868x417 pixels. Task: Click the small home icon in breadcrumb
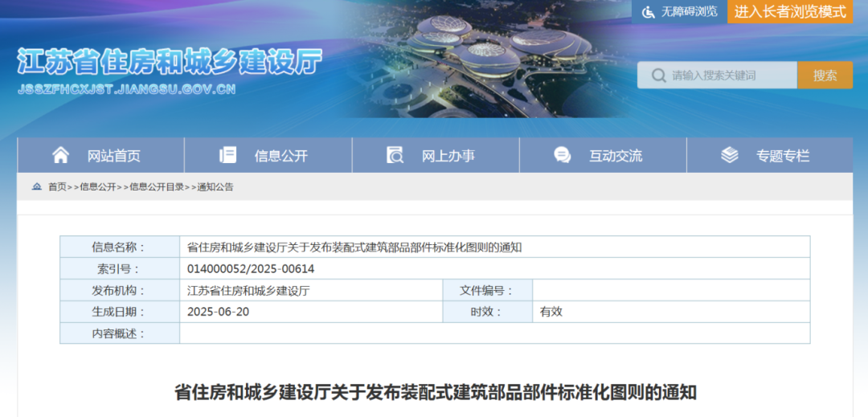[36, 187]
